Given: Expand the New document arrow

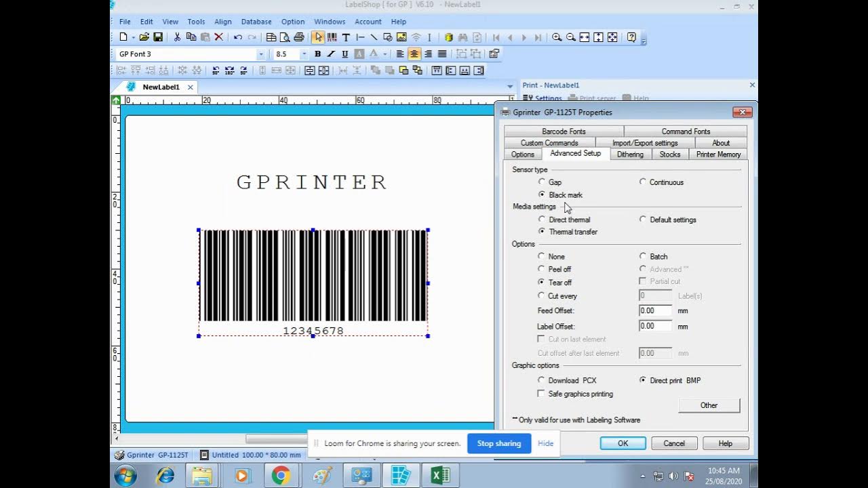Looking at the screenshot, I should click(134, 37).
